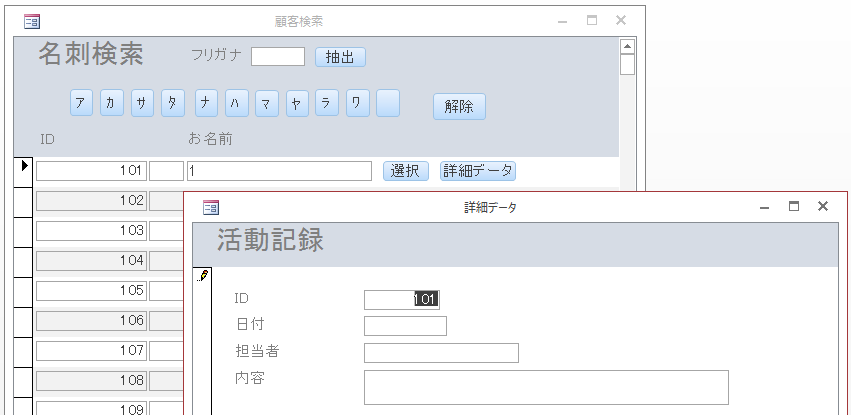This screenshot has width=851, height=415.
Task: Click the pencil edit record selector icon
Action: coord(203,275)
